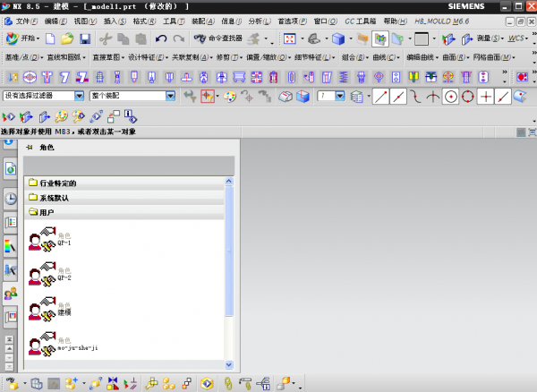Viewport: 537px width, 392px height.
Task: Open the Internet Explorer tab in resource bar
Action: [x=10, y=168]
